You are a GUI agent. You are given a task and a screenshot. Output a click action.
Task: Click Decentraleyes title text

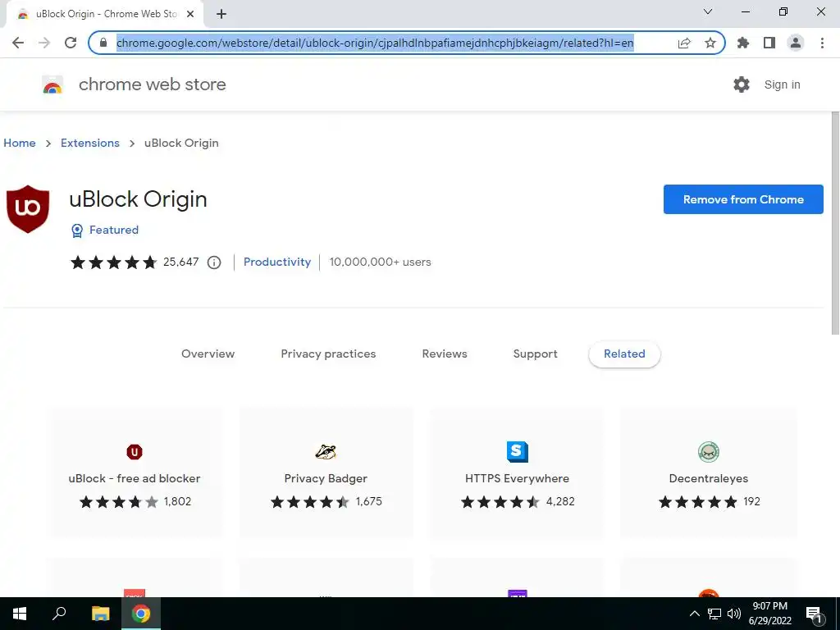[x=709, y=478]
